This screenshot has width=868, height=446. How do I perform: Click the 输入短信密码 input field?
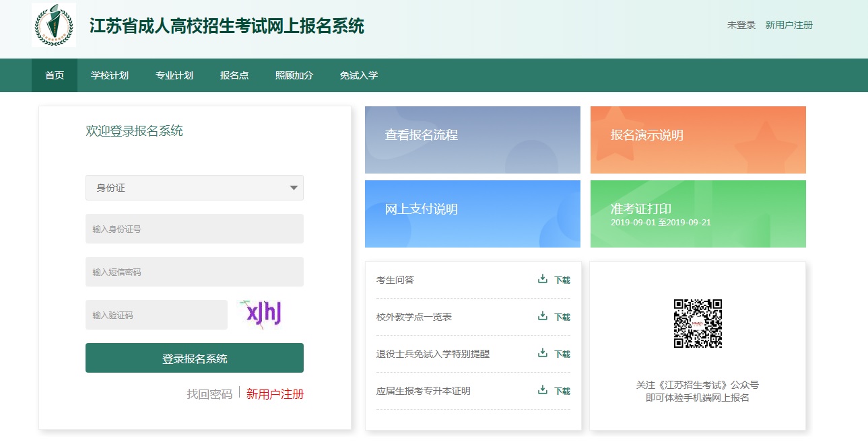click(x=194, y=272)
